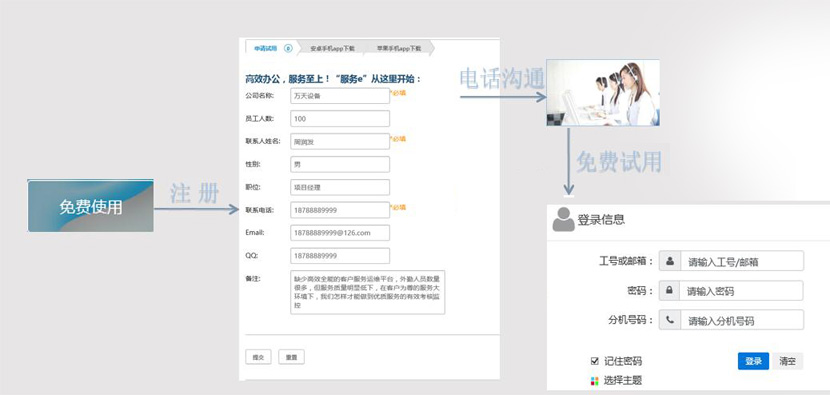This screenshot has height=395, width=830.
Task: Click the 提交 submit button
Action: click(x=258, y=357)
